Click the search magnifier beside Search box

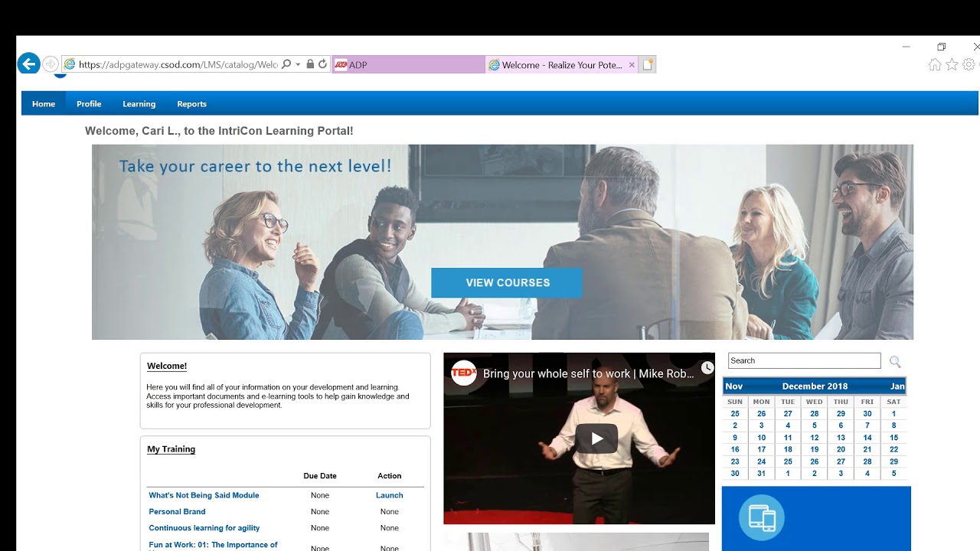[x=895, y=361]
